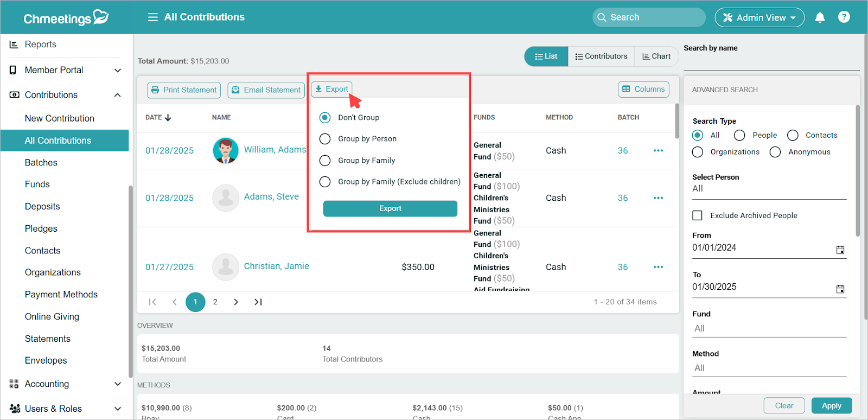
Task: Open Pledges in sidebar
Action: pos(41,229)
